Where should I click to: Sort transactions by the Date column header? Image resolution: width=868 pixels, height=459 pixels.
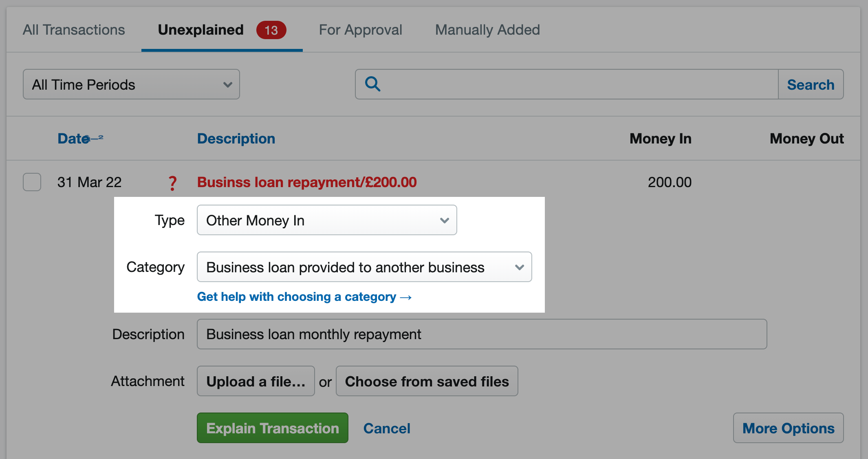tap(74, 139)
